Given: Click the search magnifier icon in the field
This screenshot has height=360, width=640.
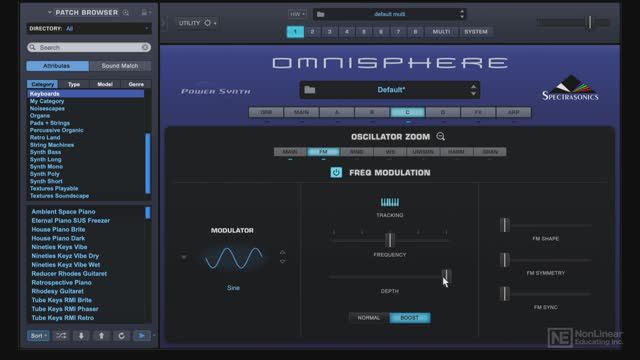Looking at the screenshot, I should click(33, 47).
